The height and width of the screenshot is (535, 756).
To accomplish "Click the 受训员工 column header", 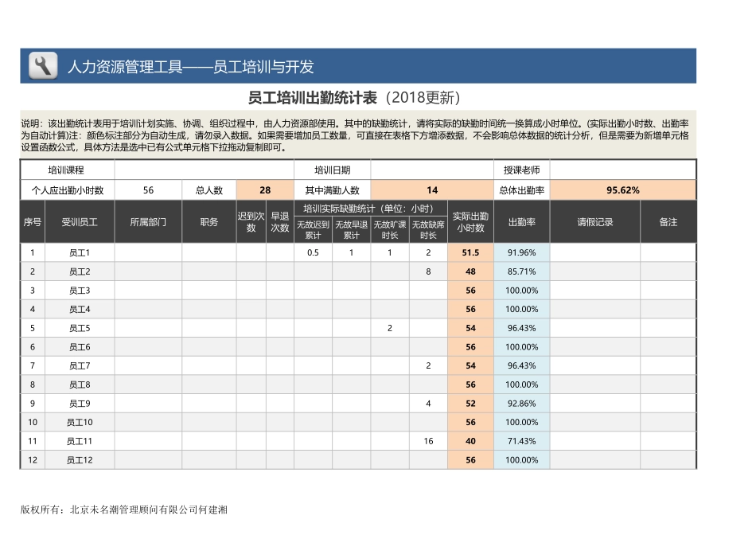I will pos(80,222).
